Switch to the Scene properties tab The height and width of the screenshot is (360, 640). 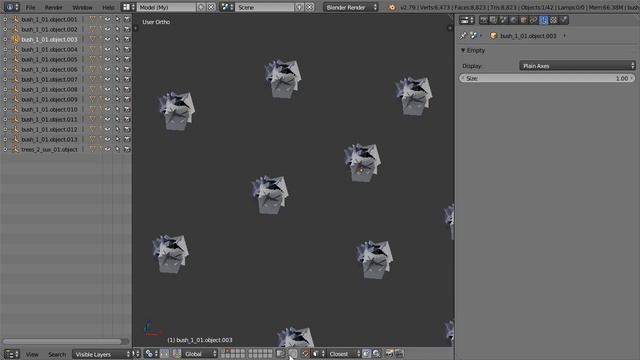coord(504,20)
